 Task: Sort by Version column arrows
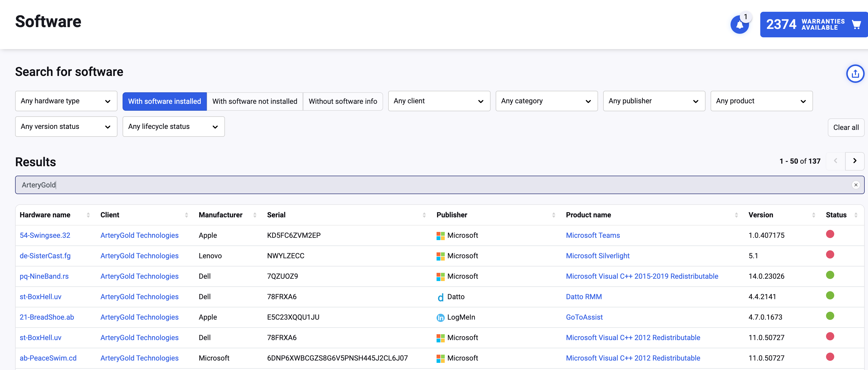813,215
